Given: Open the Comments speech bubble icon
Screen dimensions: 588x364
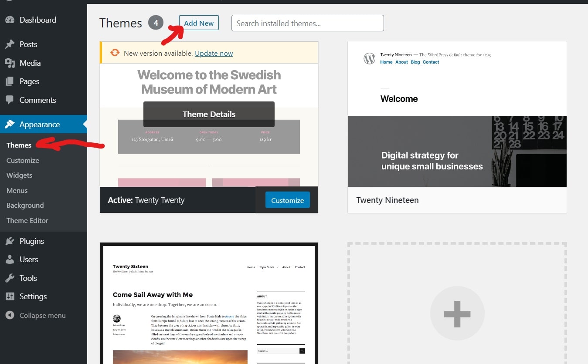Looking at the screenshot, I should (10, 100).
